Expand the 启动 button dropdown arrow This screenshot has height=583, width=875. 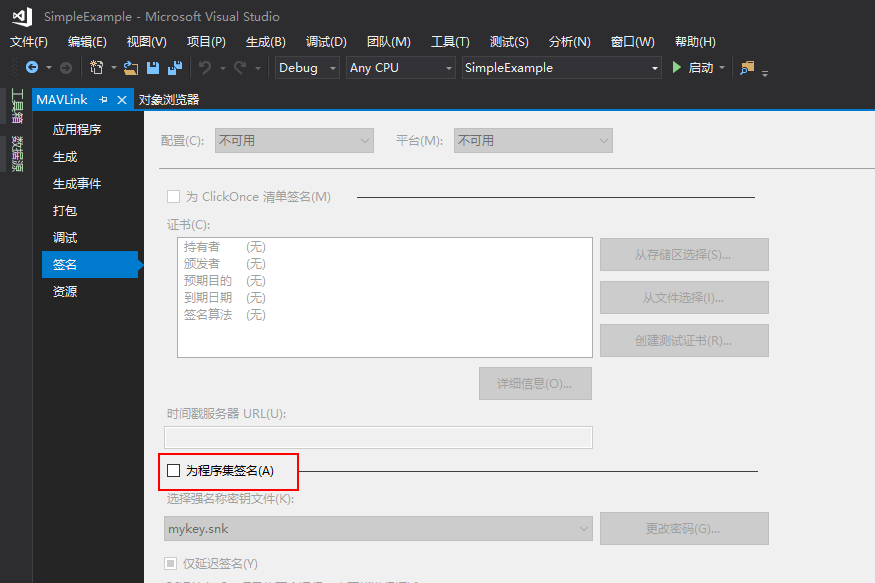[722, 68]
